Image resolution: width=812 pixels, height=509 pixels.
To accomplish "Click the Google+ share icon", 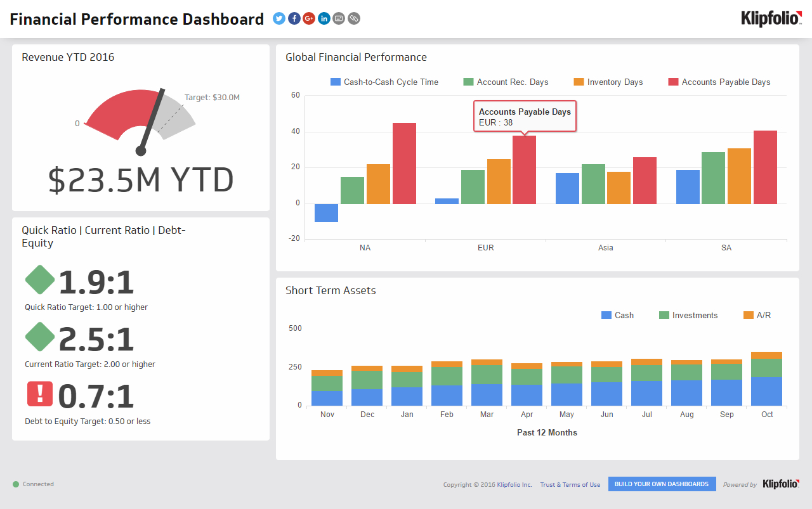I will coord(308,18).
